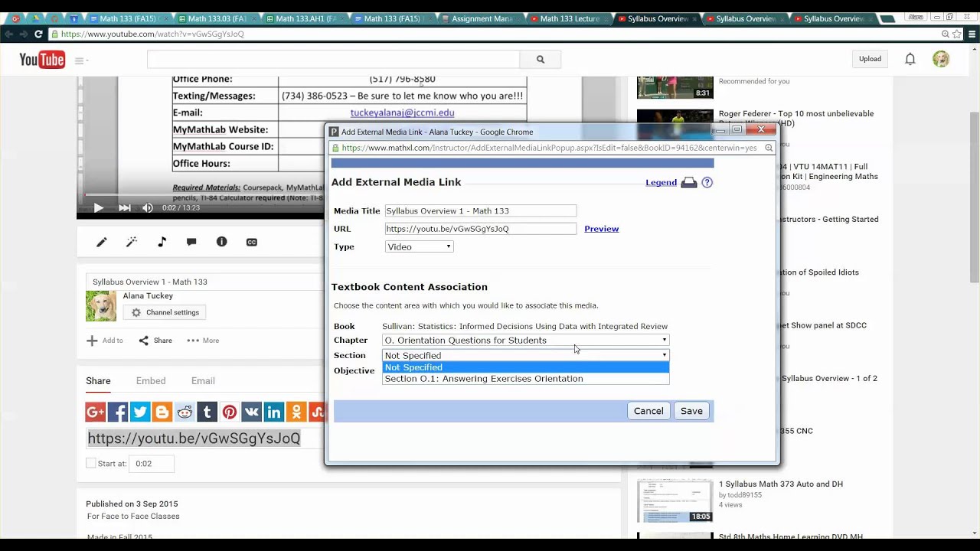Reload the page in Chrome

[38, 34]
